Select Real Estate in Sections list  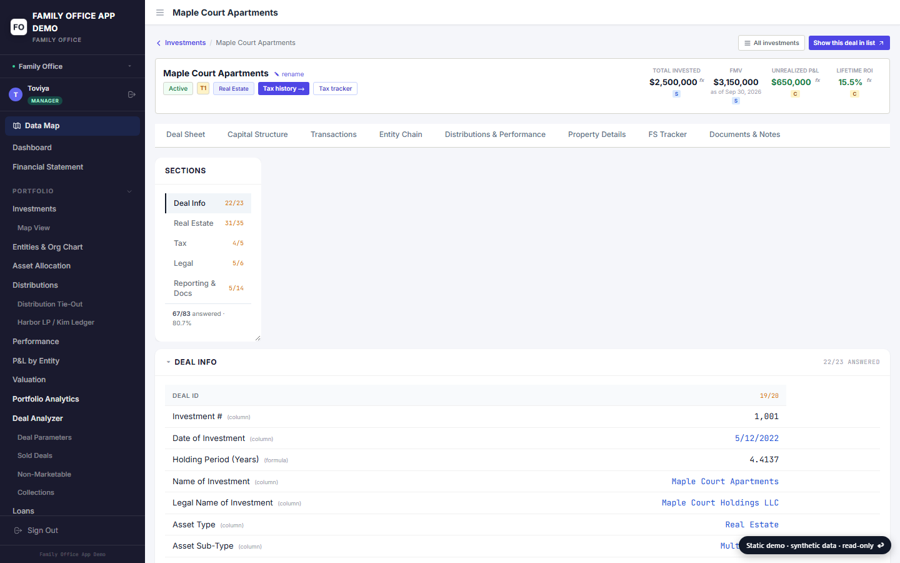pyautogui.click(x=208, y=223)
